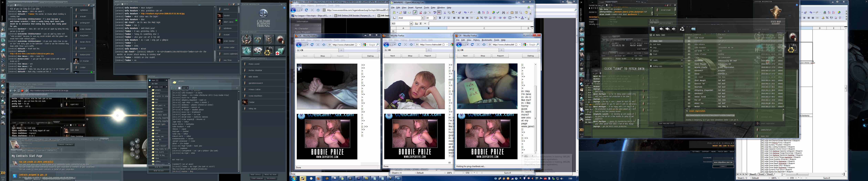Click compose new mail icon in EVE Mail
This screenshot has height=181, width=868.
pos(653,29)
